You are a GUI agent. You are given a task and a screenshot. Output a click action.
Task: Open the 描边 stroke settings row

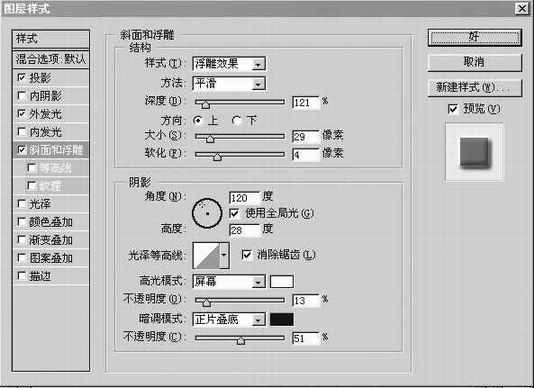click(x=51, y=276)
